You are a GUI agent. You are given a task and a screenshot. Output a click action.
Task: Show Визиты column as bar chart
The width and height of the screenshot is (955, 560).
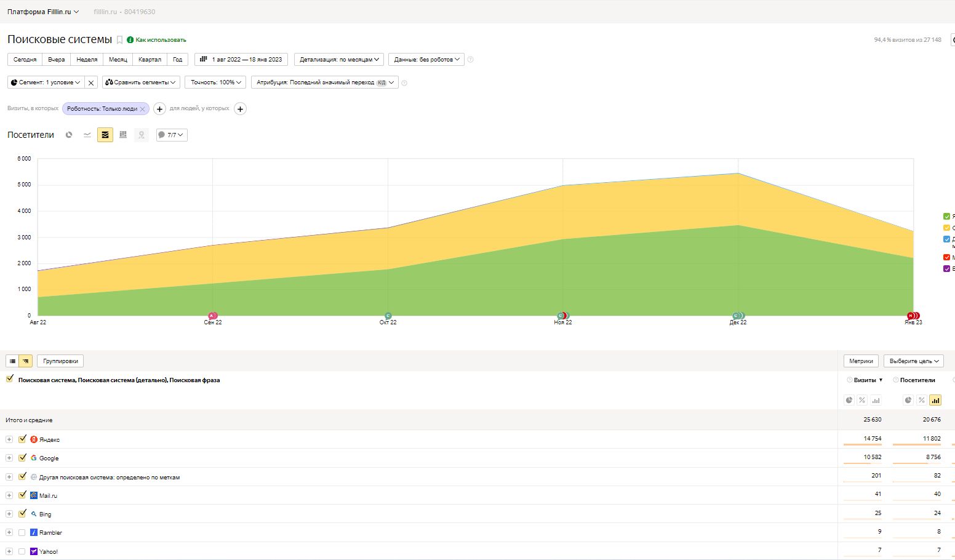click(876, 400)
